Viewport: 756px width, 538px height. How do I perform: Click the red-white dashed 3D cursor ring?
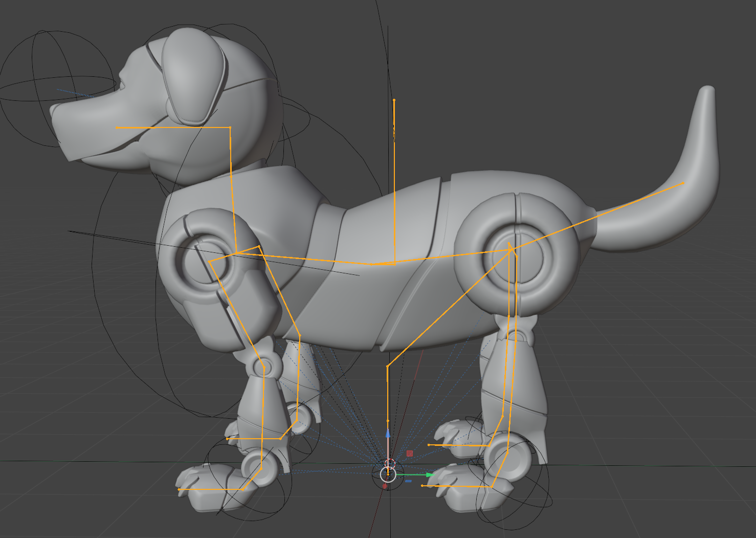pyautogui.click(x=390, y=464)
